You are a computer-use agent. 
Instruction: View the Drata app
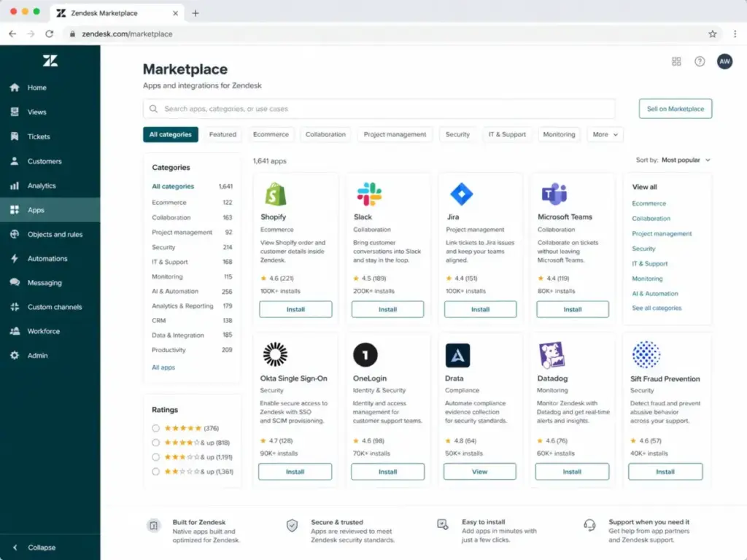point(480,472)
